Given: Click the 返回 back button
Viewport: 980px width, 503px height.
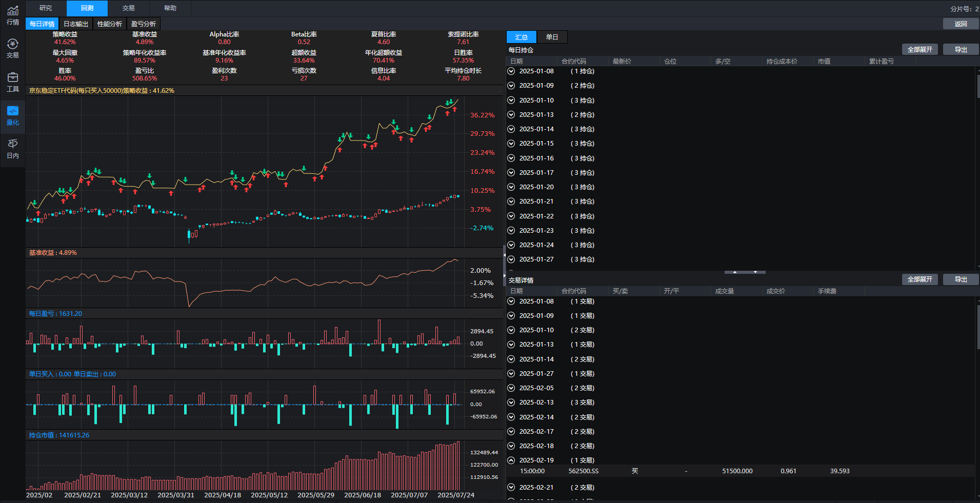Looking at the screenshot, I should coord(961,24).
